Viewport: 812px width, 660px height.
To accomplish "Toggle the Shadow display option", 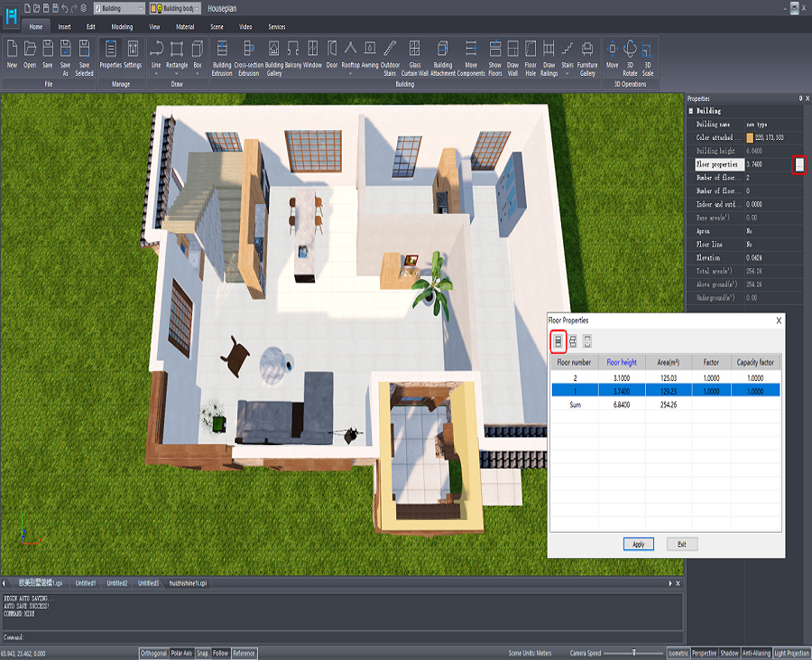I will pyautogui.click(x=729, y=653).
